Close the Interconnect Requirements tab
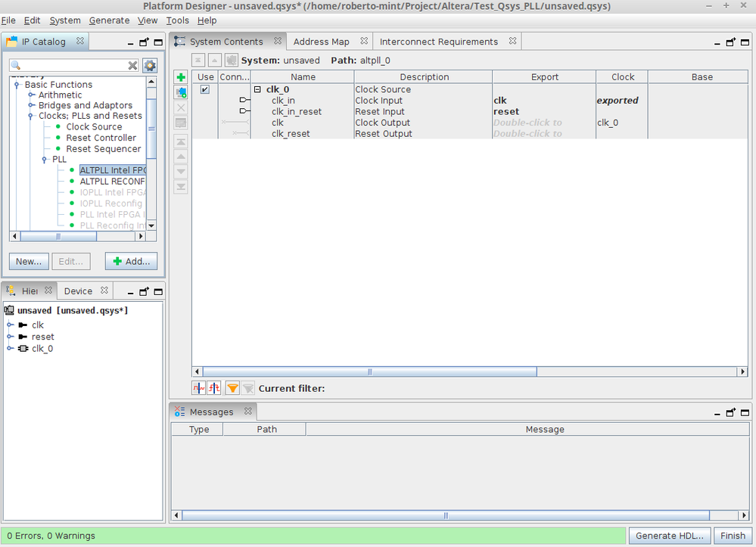 tap(512, 41)
